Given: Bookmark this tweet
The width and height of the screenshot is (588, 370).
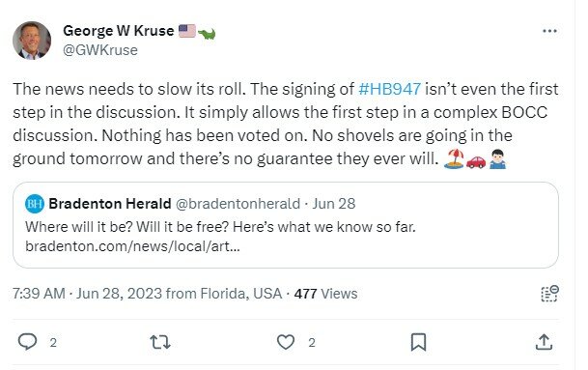Looking at the screenshot, I should click(x=418, y=342).
